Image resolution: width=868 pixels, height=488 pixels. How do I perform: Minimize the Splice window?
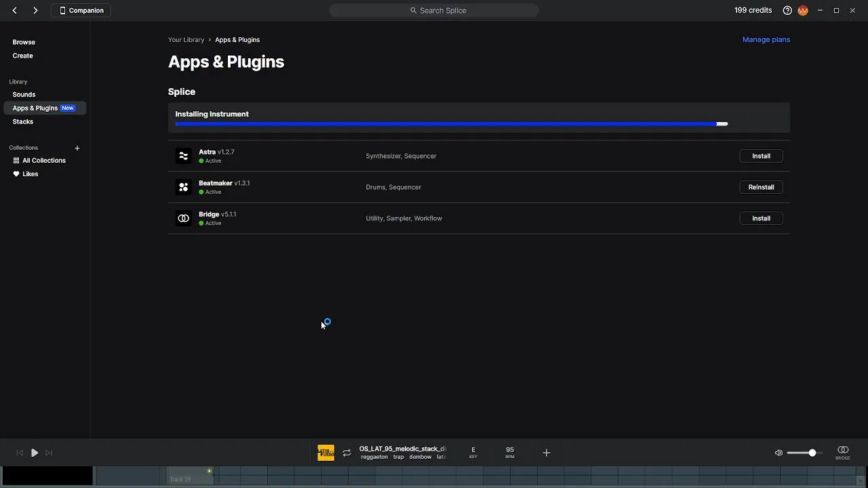[820, 10]
